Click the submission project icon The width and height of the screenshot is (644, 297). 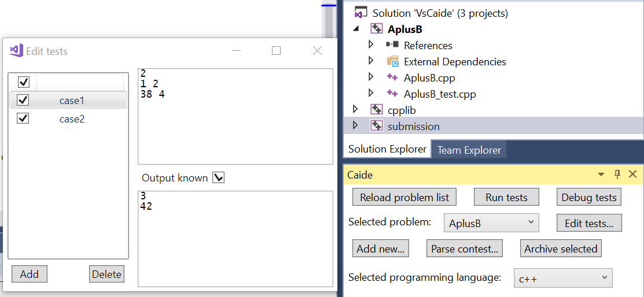(x=377, y=126)
